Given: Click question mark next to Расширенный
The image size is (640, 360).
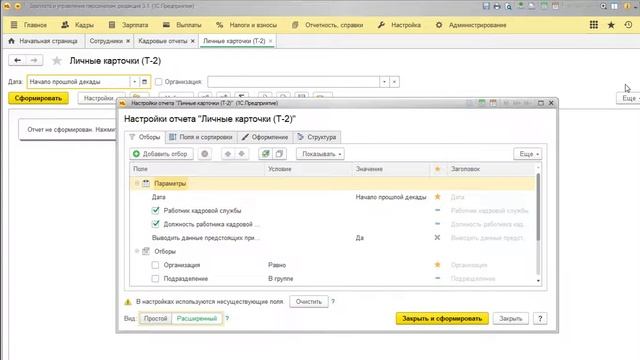Looking at the screenshot, I should (227, 318).
